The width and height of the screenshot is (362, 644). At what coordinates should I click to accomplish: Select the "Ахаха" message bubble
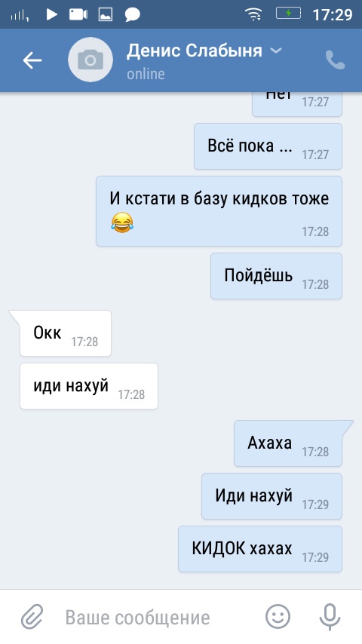point(288,443)
